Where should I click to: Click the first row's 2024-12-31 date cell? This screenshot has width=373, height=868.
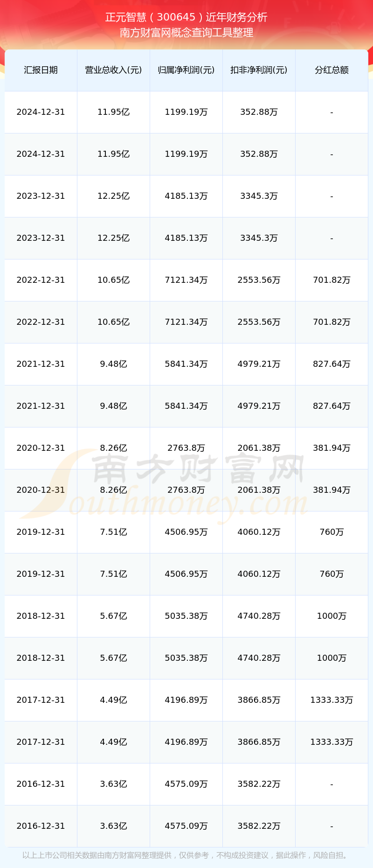click(41, 112)
